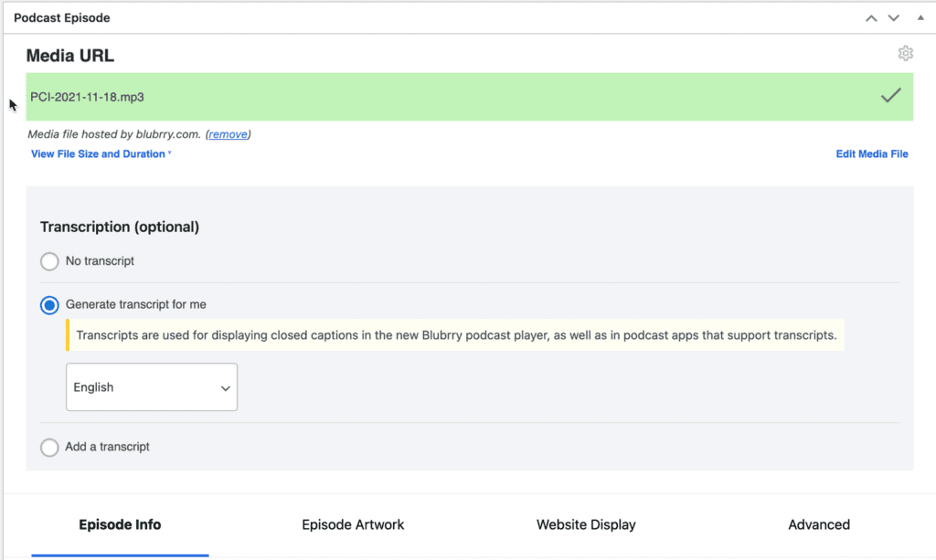Click 'Media file hosted by blubrry.com' text
This screenshot has width=936, height=560.
click(x=114, y=134)
